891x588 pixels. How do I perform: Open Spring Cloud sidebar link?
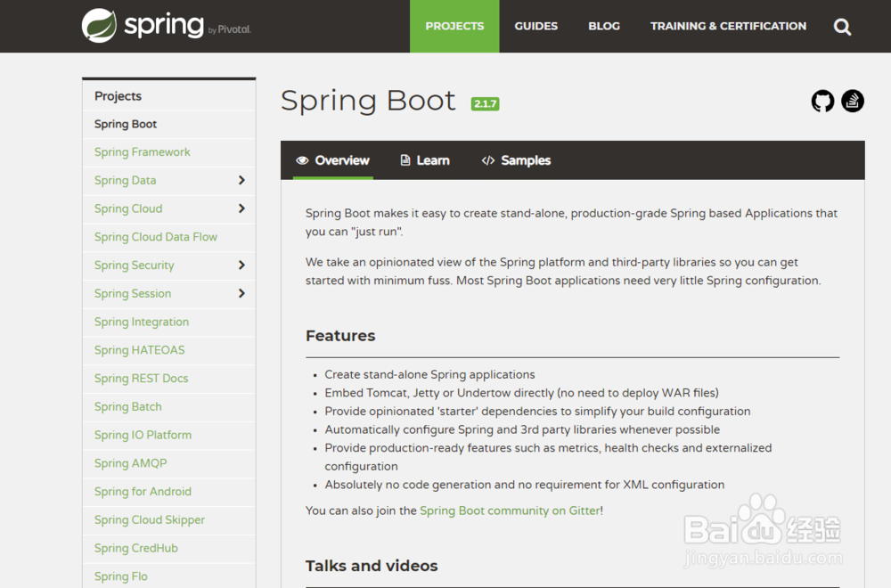coord(128,208)
